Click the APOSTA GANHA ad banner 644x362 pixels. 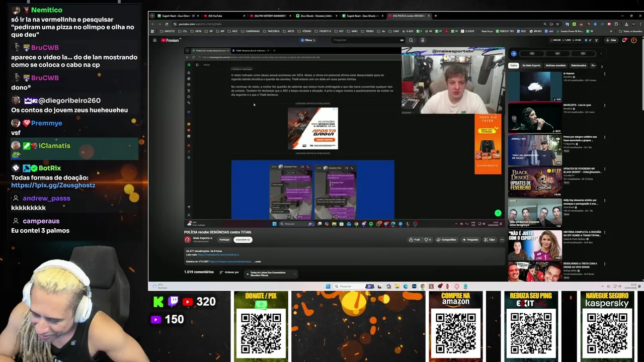pos(313,128)
